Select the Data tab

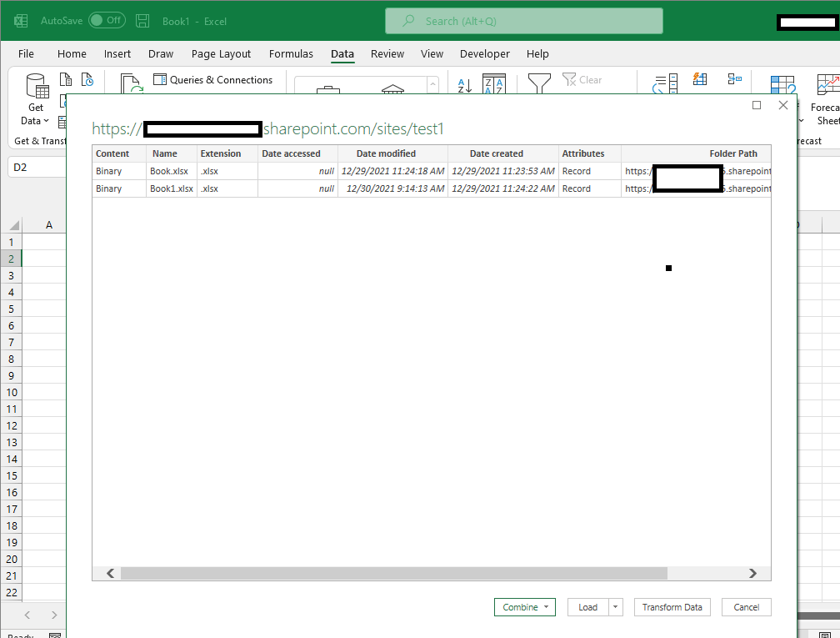coord(342,53)
